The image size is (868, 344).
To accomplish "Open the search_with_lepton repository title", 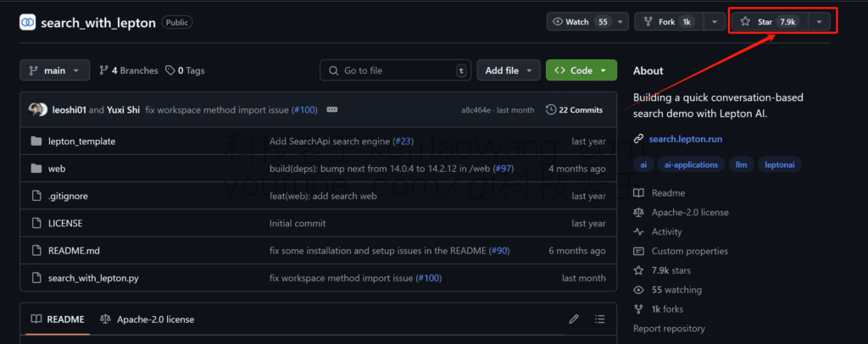I will 98,23.
